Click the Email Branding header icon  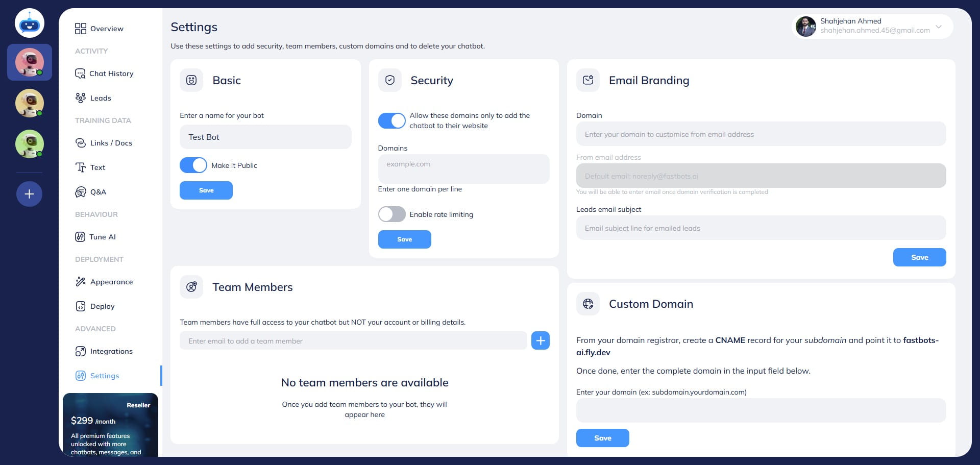pos(588,80)
